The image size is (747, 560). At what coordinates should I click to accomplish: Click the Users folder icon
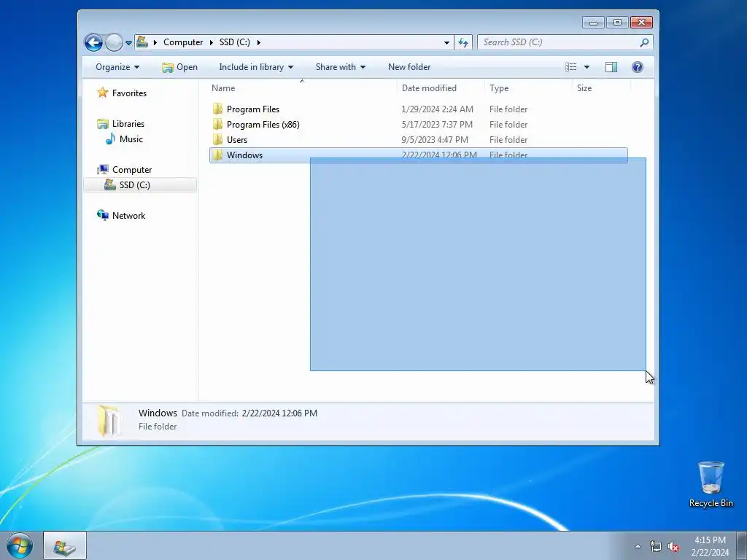coord(217,139)
